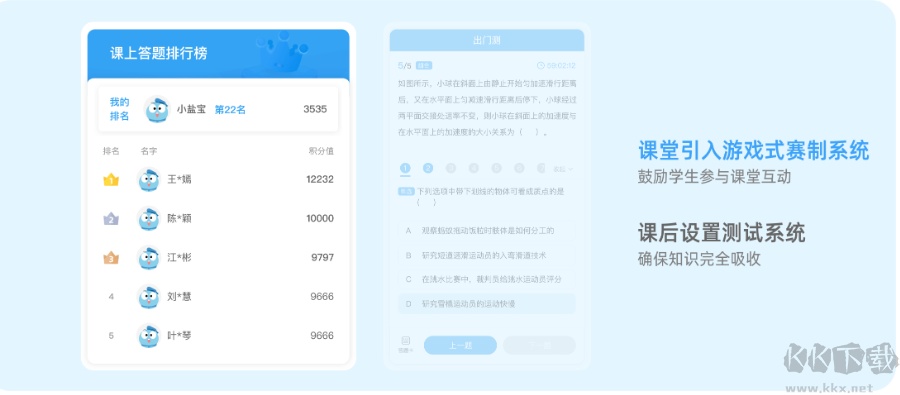Select option C 在跳水比赛中
900x395 pixels.
pyautogui.click(x=486, y=279)
